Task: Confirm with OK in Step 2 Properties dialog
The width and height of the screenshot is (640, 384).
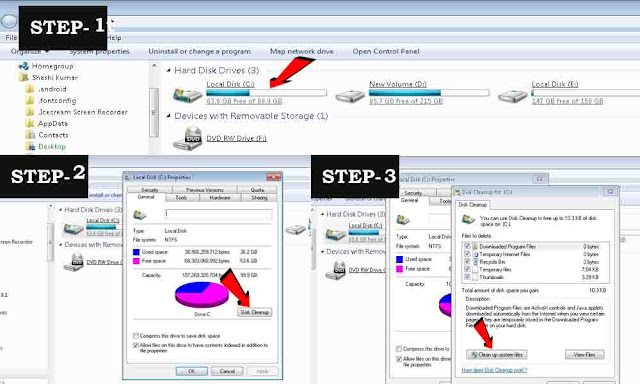Action: click(x=191, y=371)
